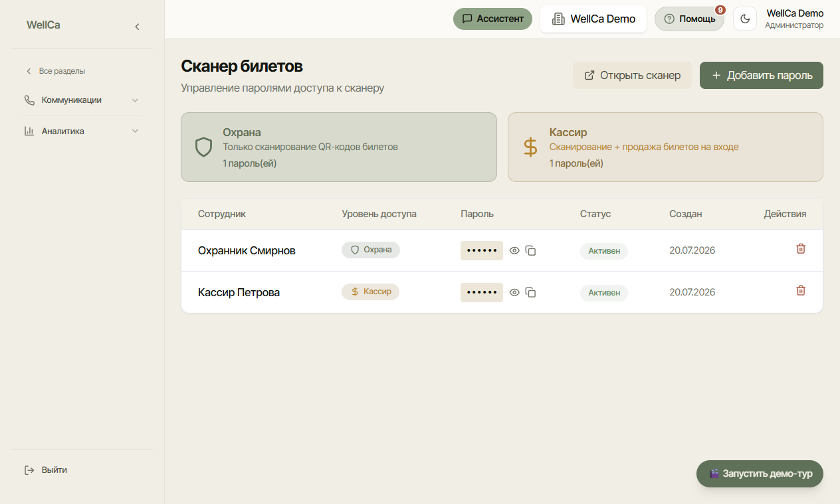This screenshot has width=840, height=504.
Task: Click the Пароль column header
Action: [477, 214]
